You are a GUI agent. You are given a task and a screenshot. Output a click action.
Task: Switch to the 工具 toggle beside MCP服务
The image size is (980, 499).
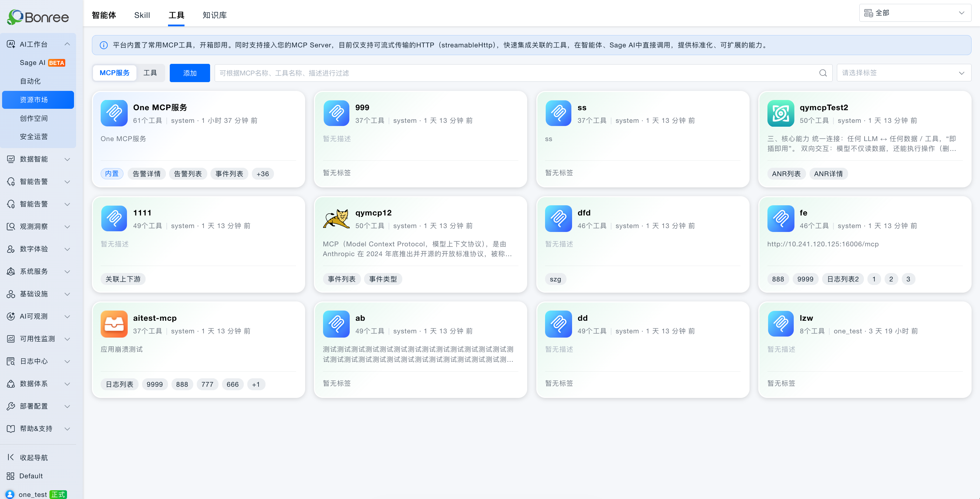tap(150, 73)
